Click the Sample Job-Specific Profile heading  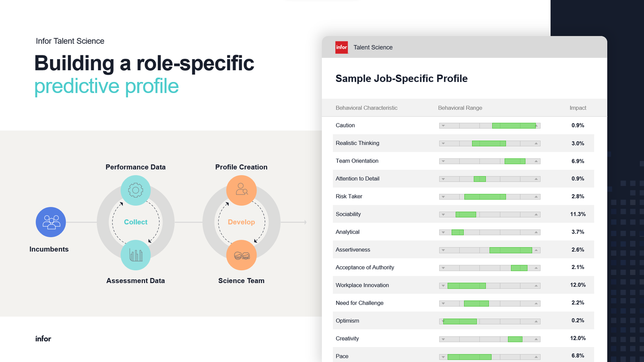point(401,78)
